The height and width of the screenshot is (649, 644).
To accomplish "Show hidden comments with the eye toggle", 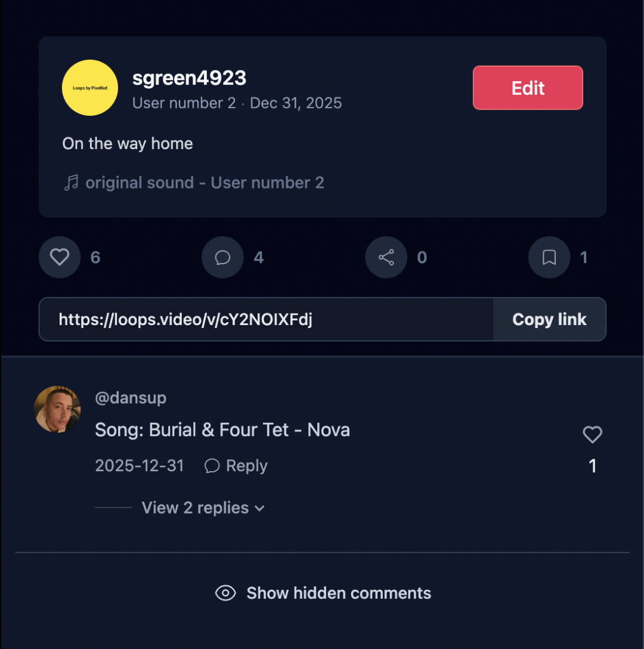I will 225,593.
